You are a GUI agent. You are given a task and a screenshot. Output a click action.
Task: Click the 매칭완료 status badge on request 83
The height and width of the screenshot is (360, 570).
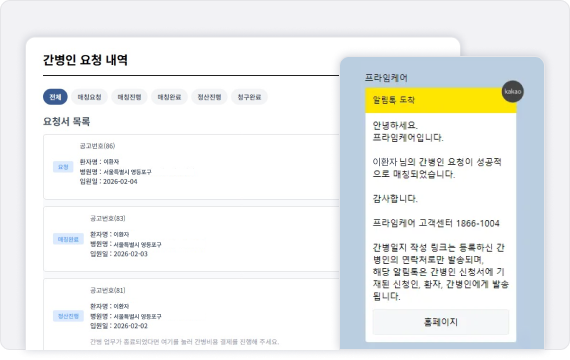tap(68, 239)
